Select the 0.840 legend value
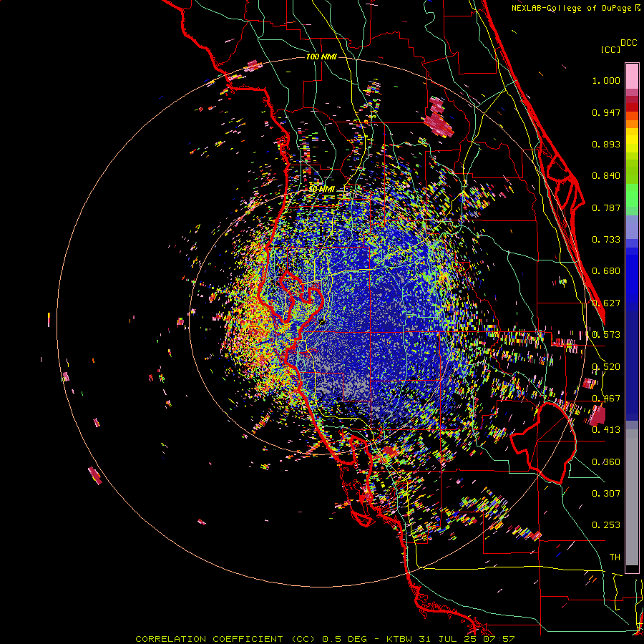Viewport: 644px width, 644px height. [x=606, y=176]
